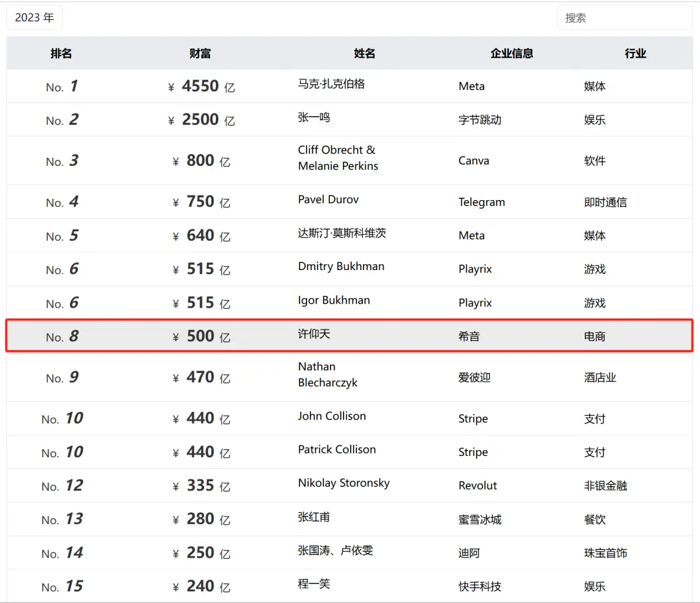Image resolution: width=700 pixels, height=603 pixels.
Task: Open Pavel Durov's Telegram entry
Action: pyautogui.click(x=482, y=201)
